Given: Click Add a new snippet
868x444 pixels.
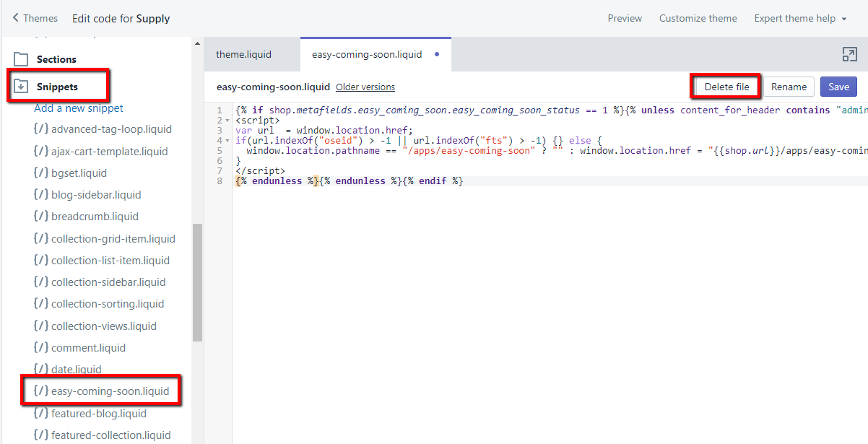Looking at the screenshot, I should (x=79, y=108).
